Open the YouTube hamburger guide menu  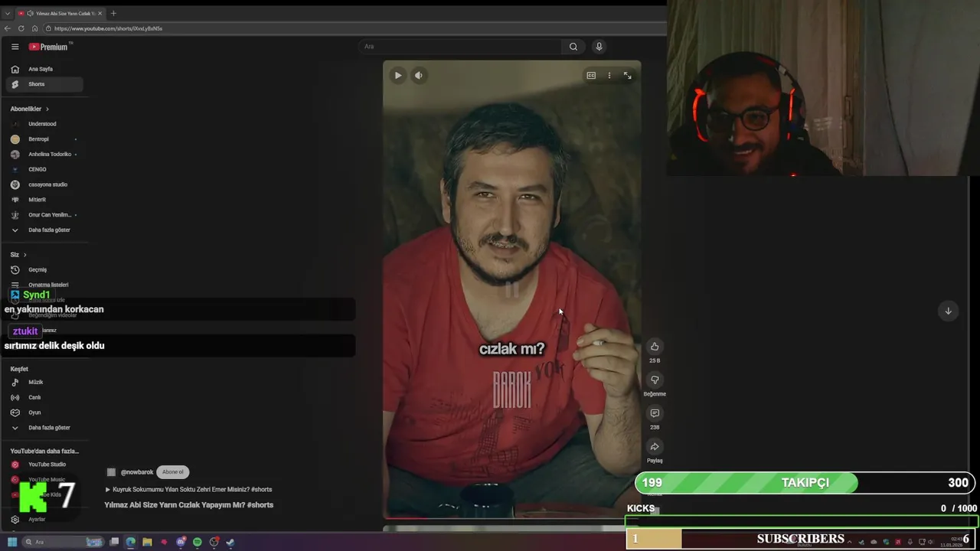pyautogui.click(x=15, y=47)
